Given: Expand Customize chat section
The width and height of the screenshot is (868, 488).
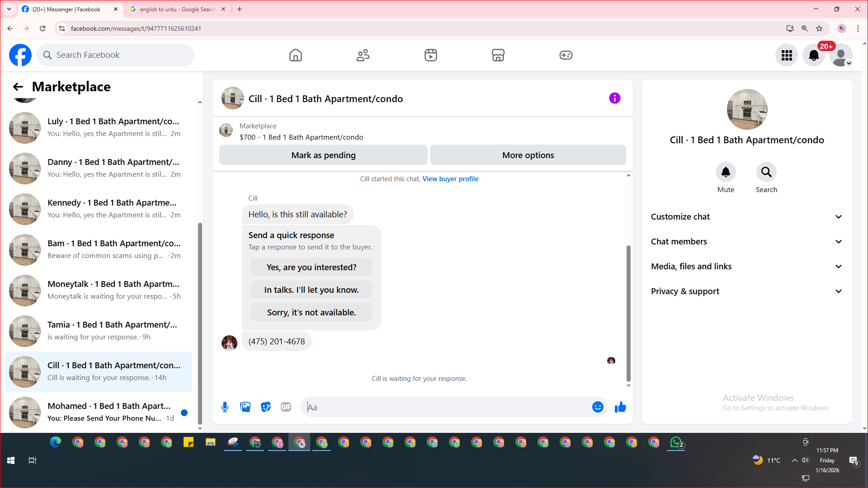Looking at the screenshot, I should click(747, 217).
